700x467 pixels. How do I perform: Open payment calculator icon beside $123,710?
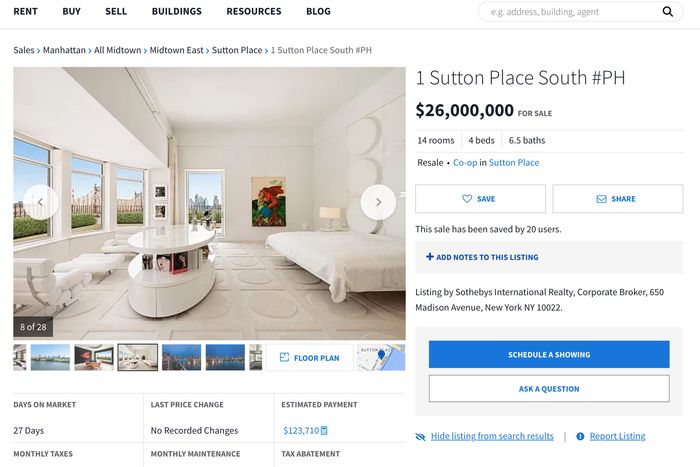(x=324, y=430)
